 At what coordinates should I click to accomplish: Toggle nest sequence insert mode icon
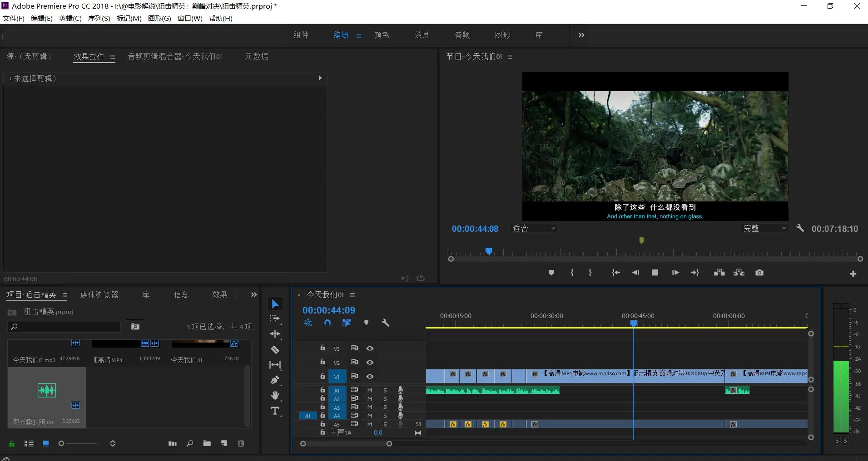point(308,323)
